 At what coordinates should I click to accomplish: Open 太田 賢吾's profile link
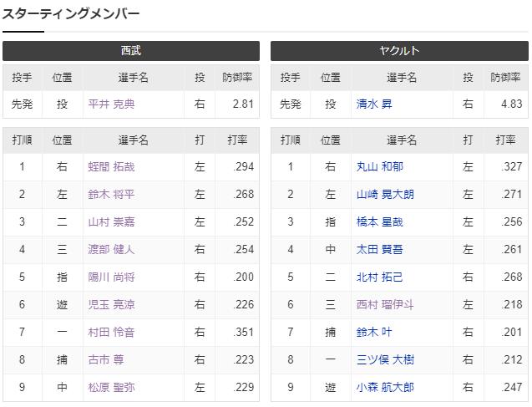click(379, 250)
